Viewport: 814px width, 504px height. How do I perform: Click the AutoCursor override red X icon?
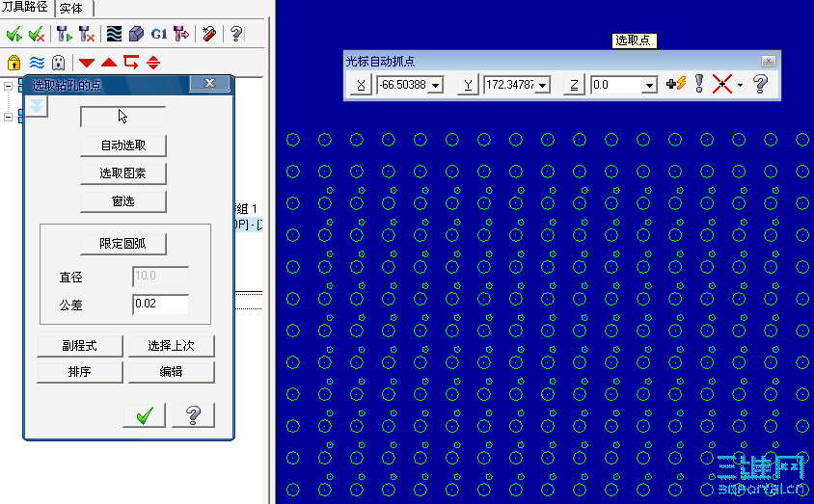coord(722,84)
